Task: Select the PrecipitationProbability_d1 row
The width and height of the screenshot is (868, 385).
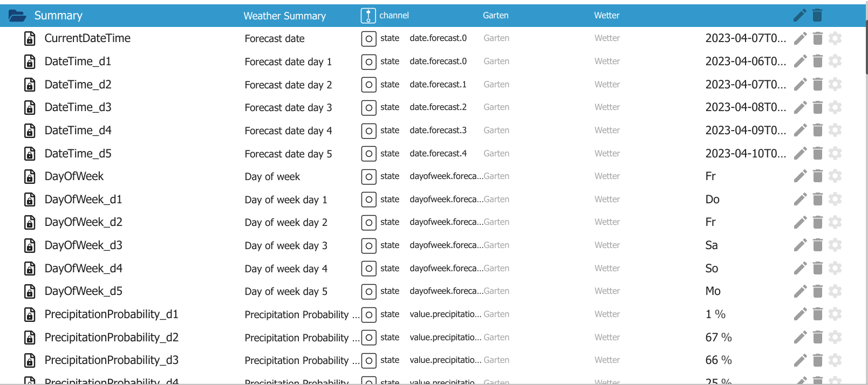Action: click(111, 314)
